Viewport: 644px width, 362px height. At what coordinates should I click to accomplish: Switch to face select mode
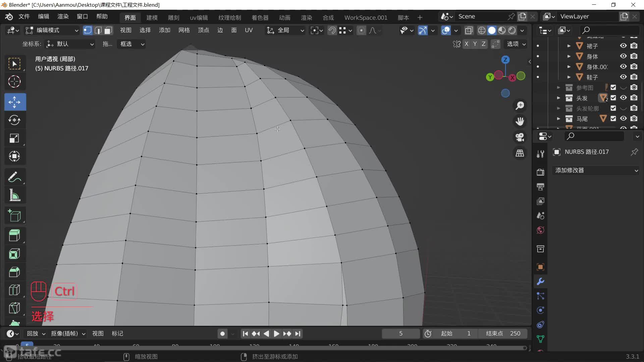(x=108, y=31)
